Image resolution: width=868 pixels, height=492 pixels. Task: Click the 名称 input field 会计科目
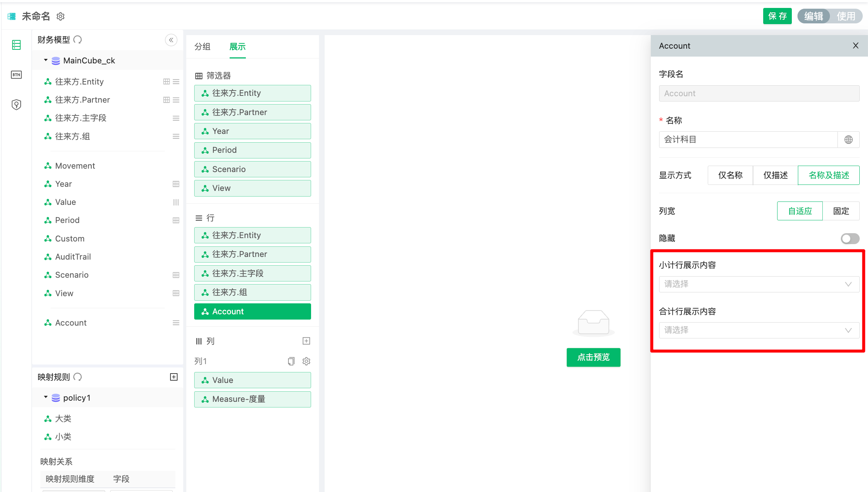coord(748,140)
